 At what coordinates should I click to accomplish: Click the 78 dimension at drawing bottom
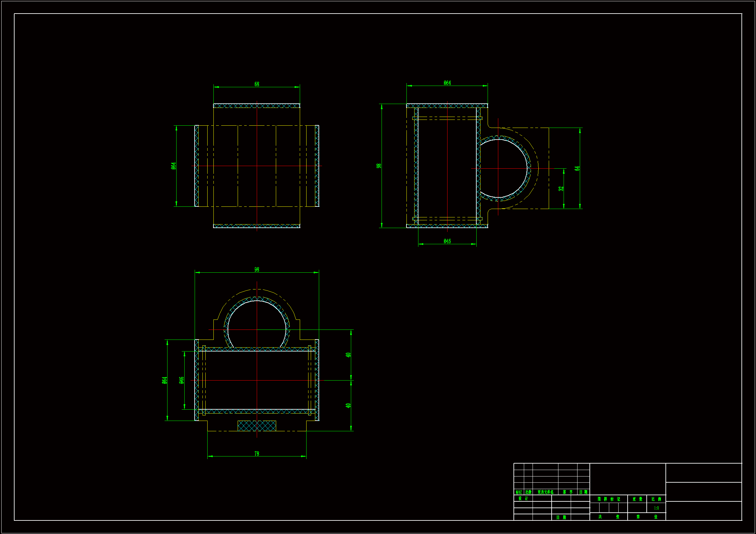[x=256, y=454]
